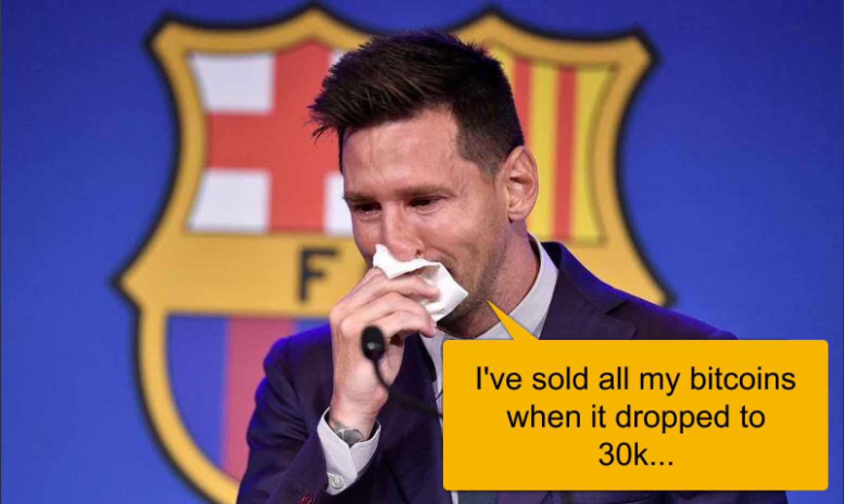This screenshot has height=504, width=844.
Task: Click the letter "F" on the crest
Action: coord(312,275)
